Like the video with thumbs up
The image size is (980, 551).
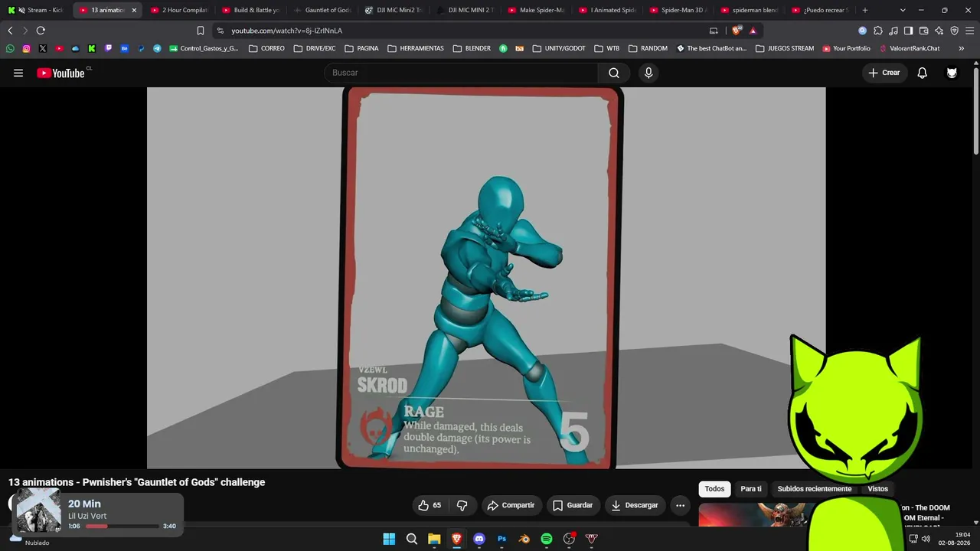pos(431,505)
